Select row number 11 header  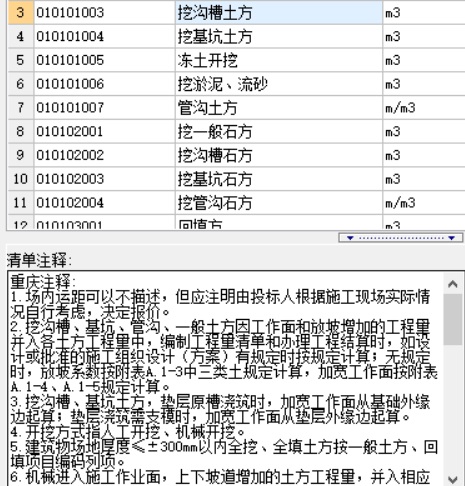[20, 203]
